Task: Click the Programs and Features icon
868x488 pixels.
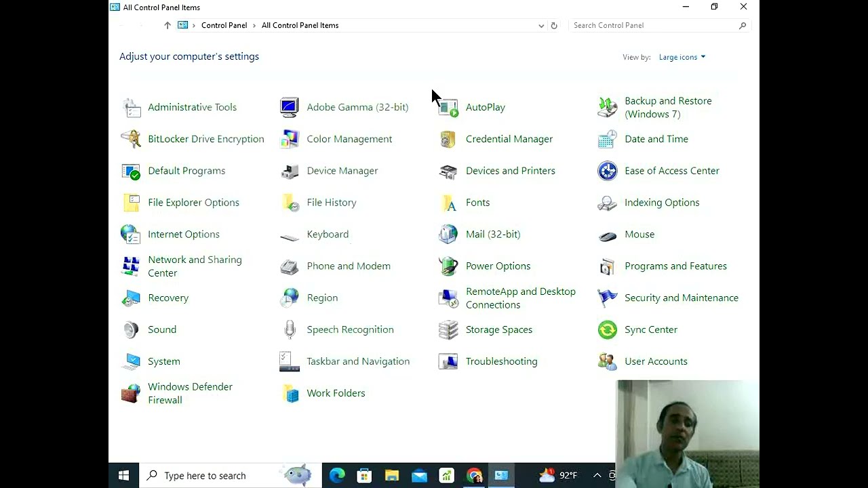Action: 608,266
